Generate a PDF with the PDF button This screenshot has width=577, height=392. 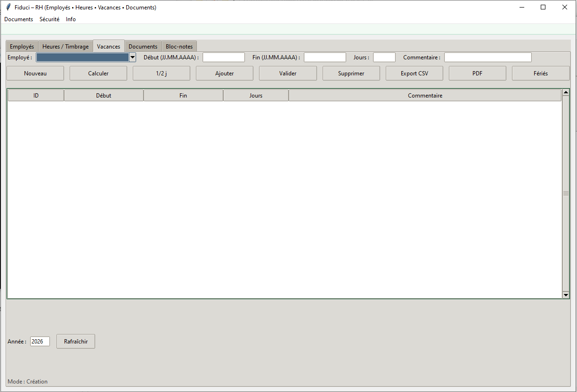pyautogui.click(x=477, y=73)
